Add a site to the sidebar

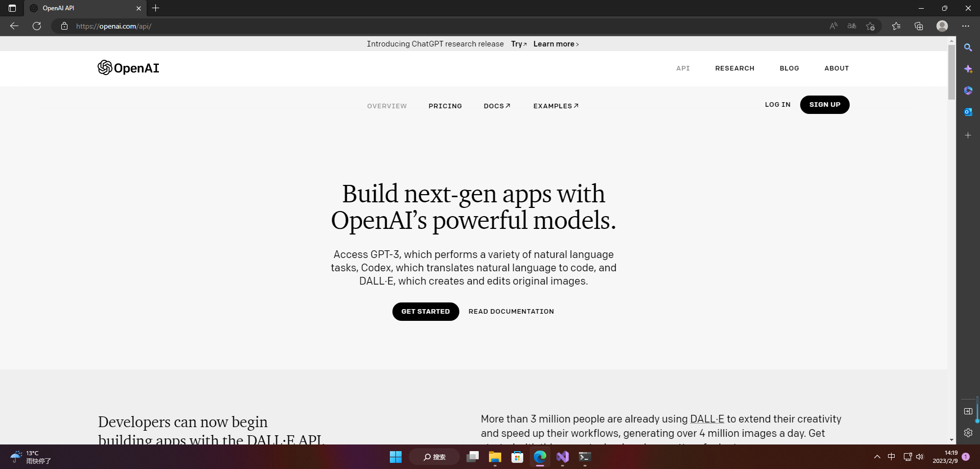point(968,135)
